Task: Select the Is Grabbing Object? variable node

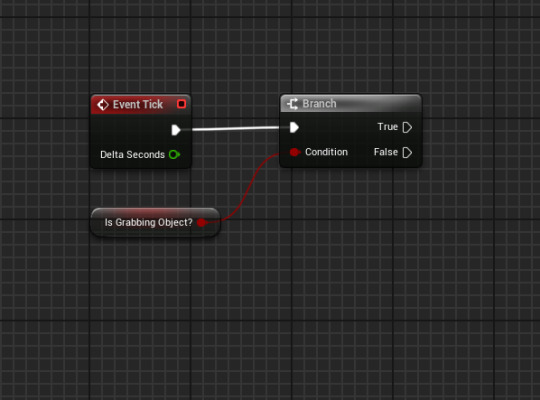Action: coord(155,223)
